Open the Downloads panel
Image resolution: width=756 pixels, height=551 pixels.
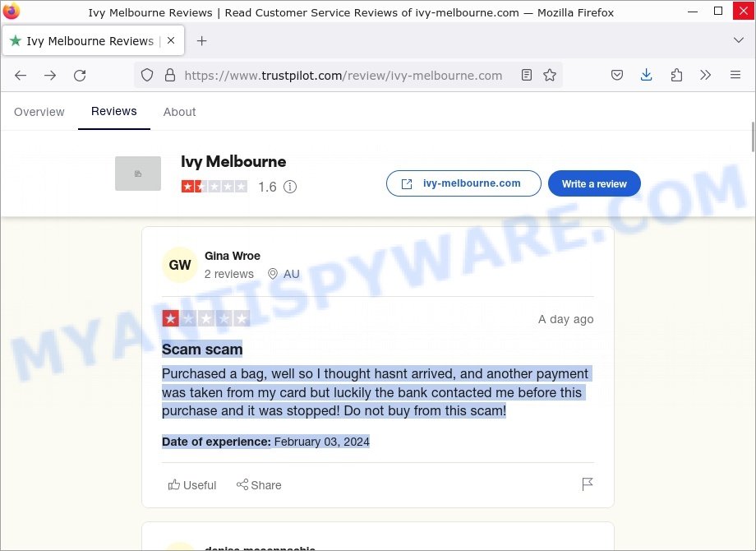(646, 76)
